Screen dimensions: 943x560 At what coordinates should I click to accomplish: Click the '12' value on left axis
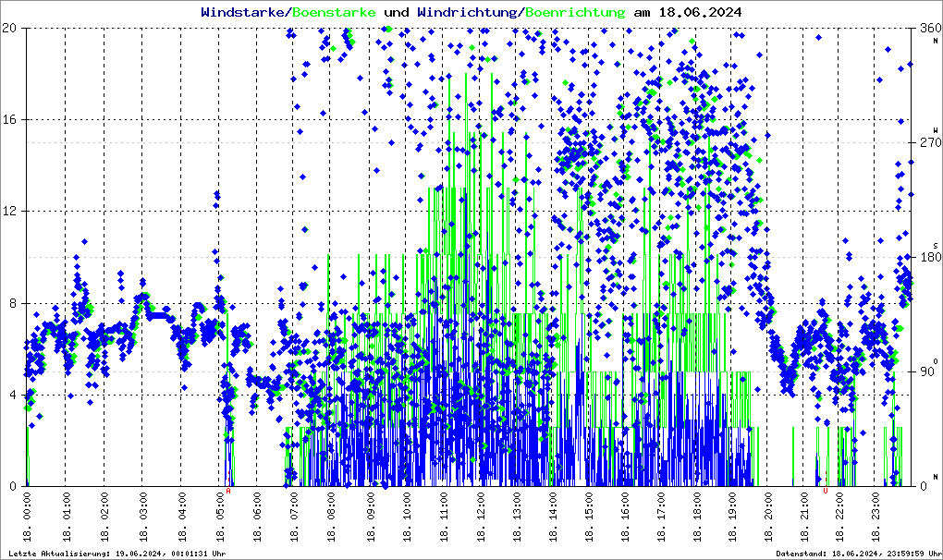tap(10, 211)
